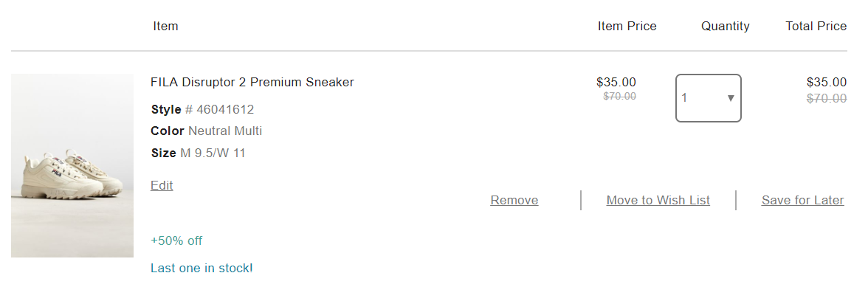Click the Quantity column header
This screenshot has width=868, height=287.
[725, 26]
